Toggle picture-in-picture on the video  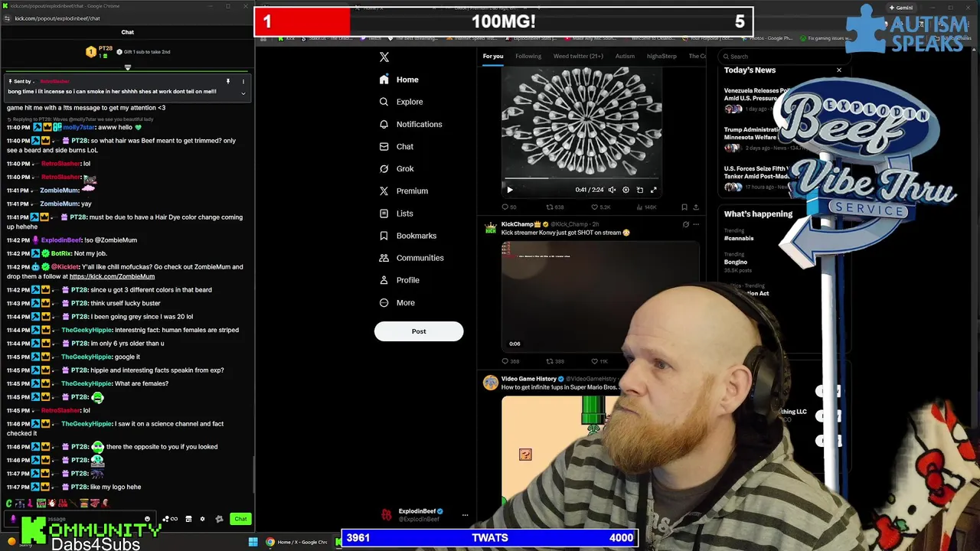(639, 190)
